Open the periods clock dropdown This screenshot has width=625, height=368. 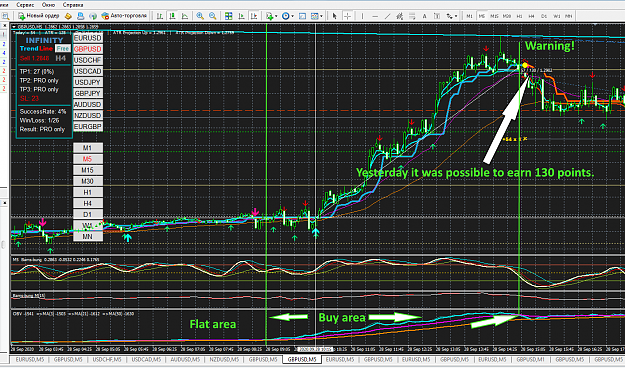pos(287,16)
